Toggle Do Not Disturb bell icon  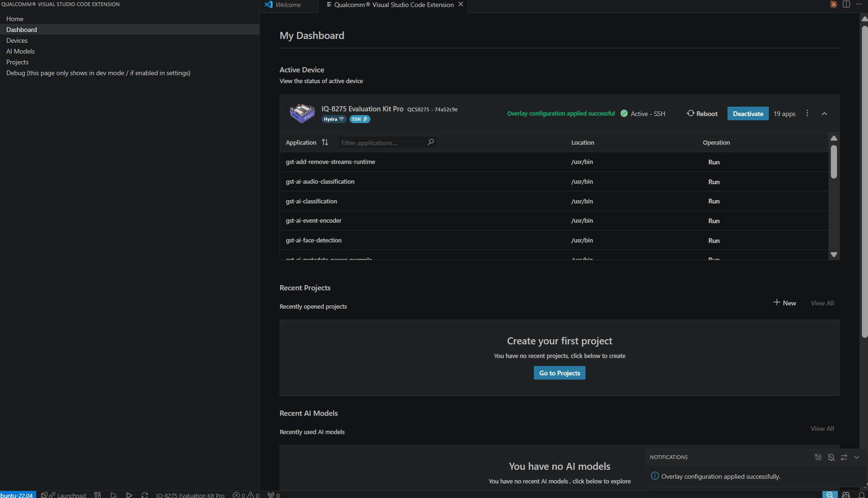831,457
